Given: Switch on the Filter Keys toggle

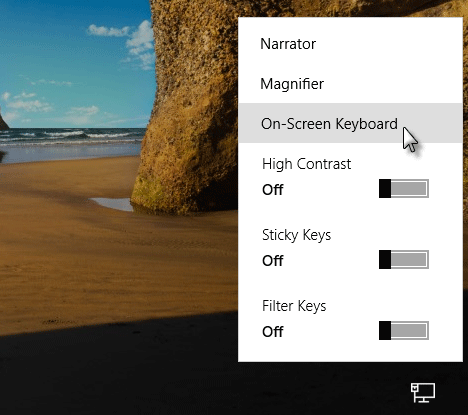Looking at the screenshot, I should (x=404, y=330).
